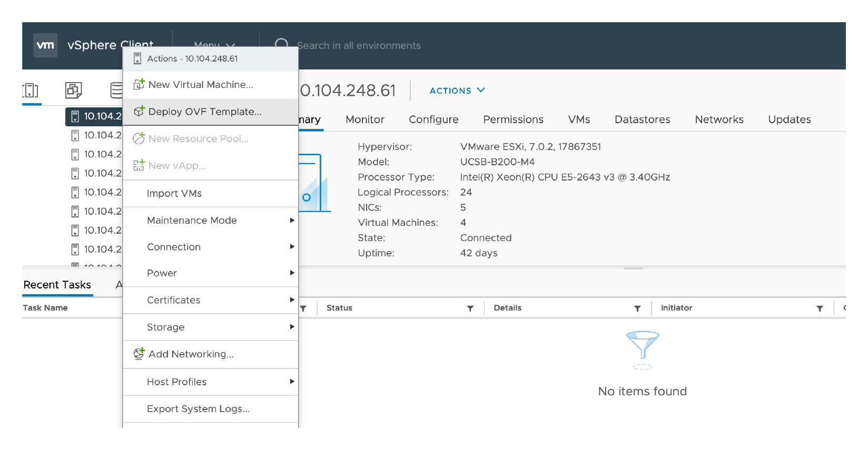Choose Export System Logs menu entry
The height and width of the screenshot is (450, 868).
pos(198,408)
